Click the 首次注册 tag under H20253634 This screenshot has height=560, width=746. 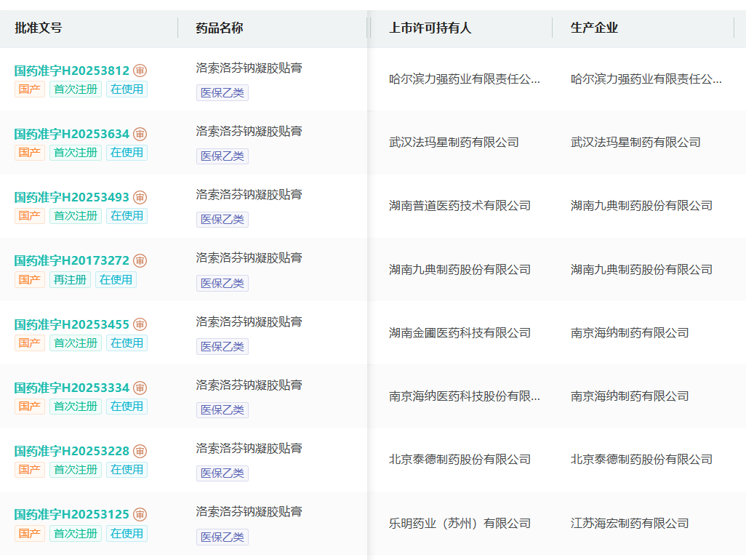[x=75, y=153]
